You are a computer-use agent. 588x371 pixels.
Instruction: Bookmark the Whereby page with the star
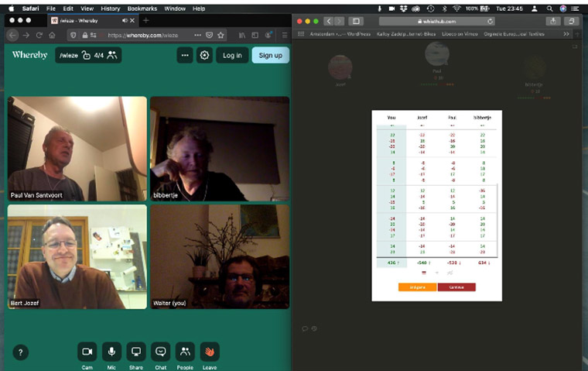click(x=220, y=36)
